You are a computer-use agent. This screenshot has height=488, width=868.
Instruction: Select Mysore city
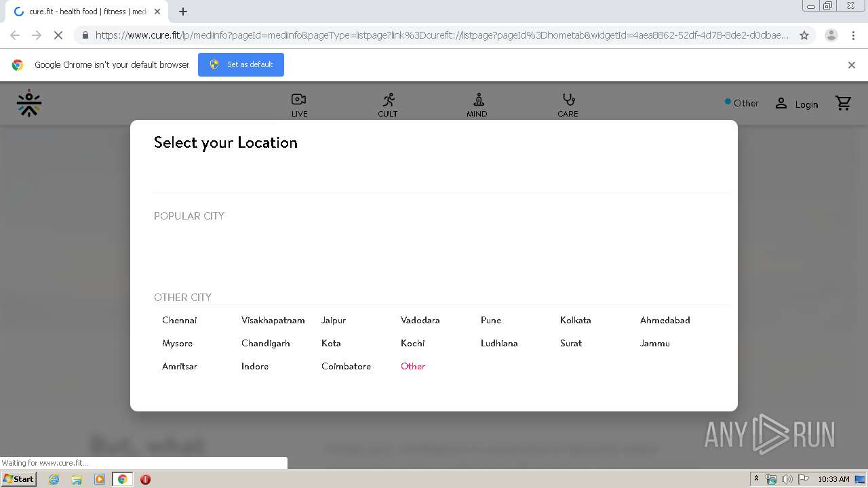pos(177,343)
